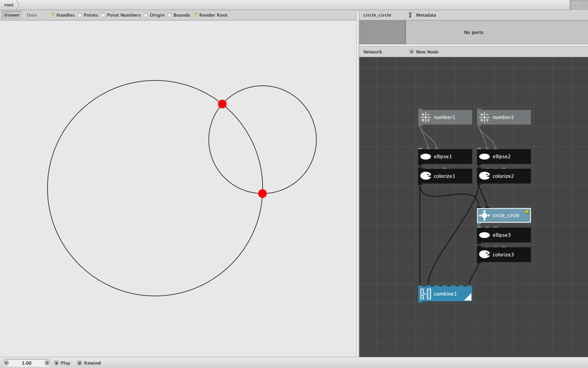Click the frame number field 1.00
The width and height of the screenshot is (588, 368).
point(26,363)
